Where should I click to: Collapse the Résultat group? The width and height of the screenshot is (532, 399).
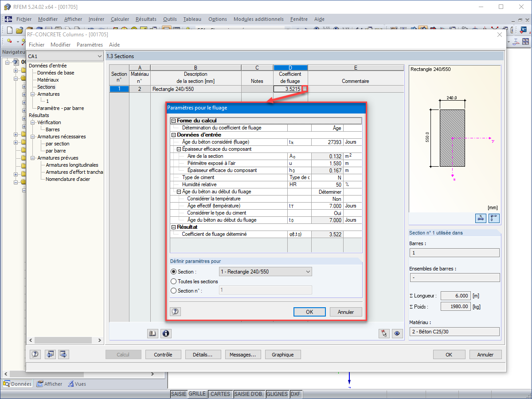(x=173, y=227)
